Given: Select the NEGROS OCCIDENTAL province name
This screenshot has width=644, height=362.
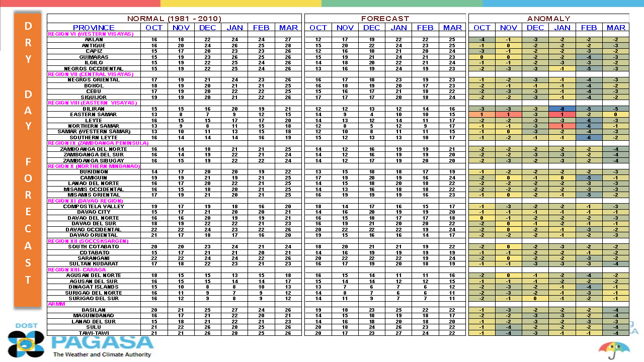Looking at the screenshot, I should pos(94,68).
